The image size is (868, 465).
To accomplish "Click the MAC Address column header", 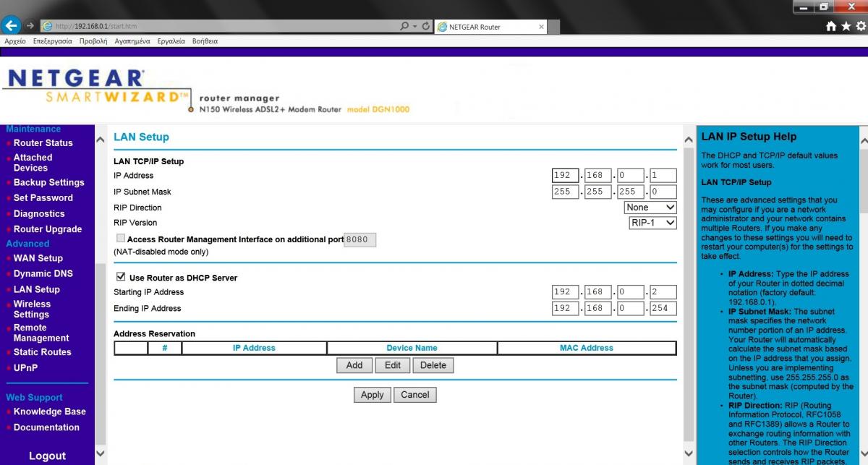I will pos(587,348).
